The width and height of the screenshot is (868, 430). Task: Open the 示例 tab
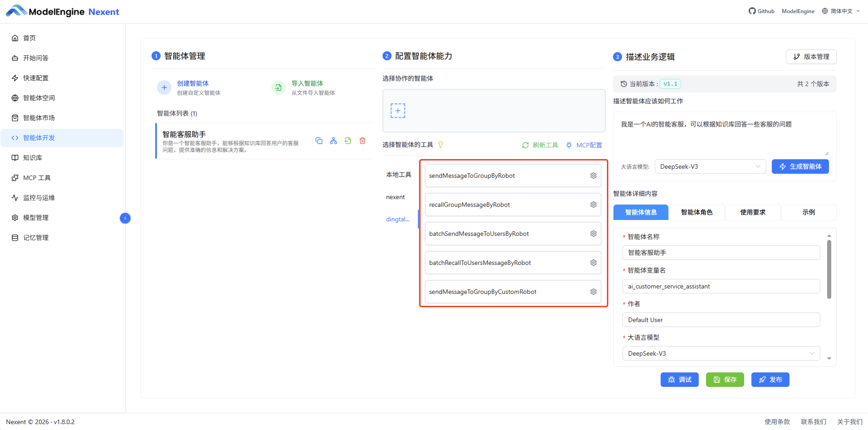click(x=808, y=212)
